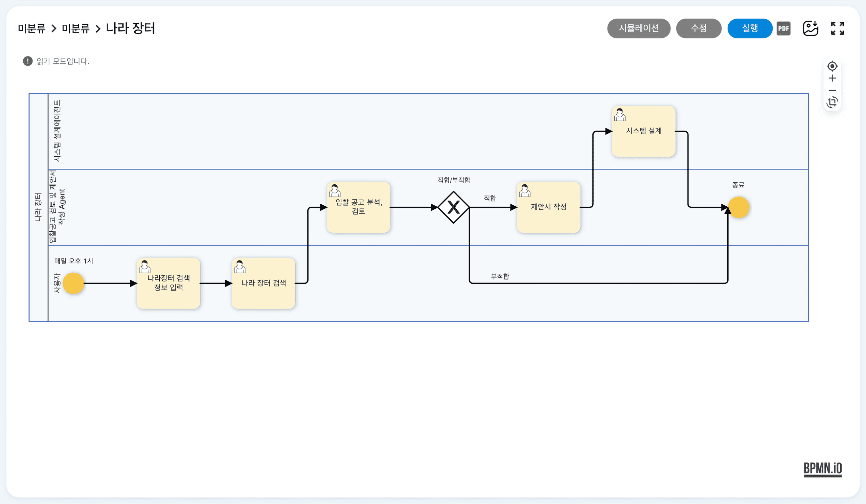Click the 읽기 모드입니다. notice text
The image size is (866, 504).
point(63,61)
